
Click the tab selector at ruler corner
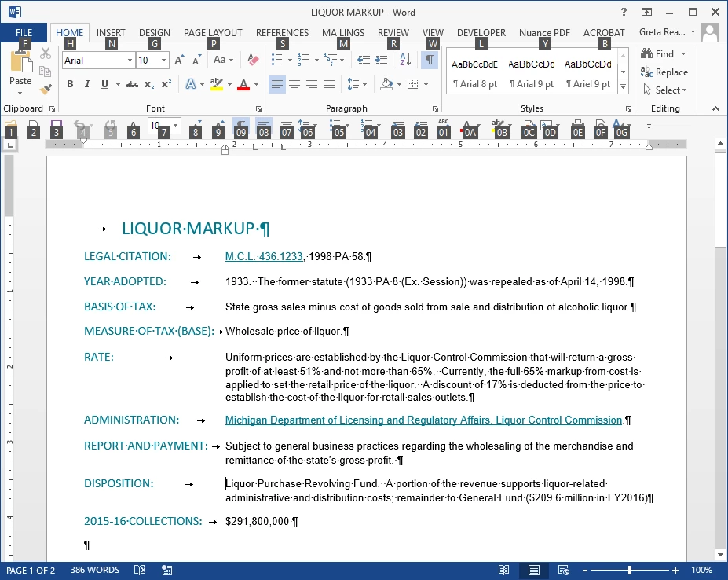click(x=10, y=145)
